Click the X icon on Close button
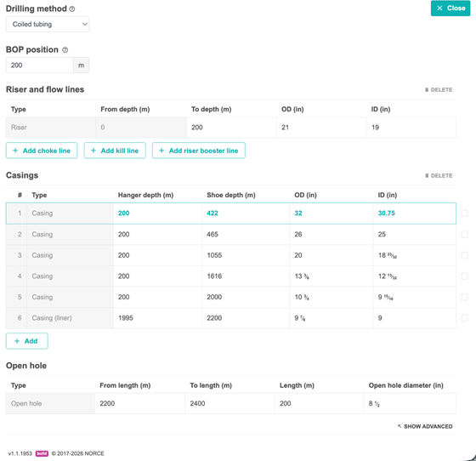This screenshot has width=476, height=461. click(x=439, y=9)
